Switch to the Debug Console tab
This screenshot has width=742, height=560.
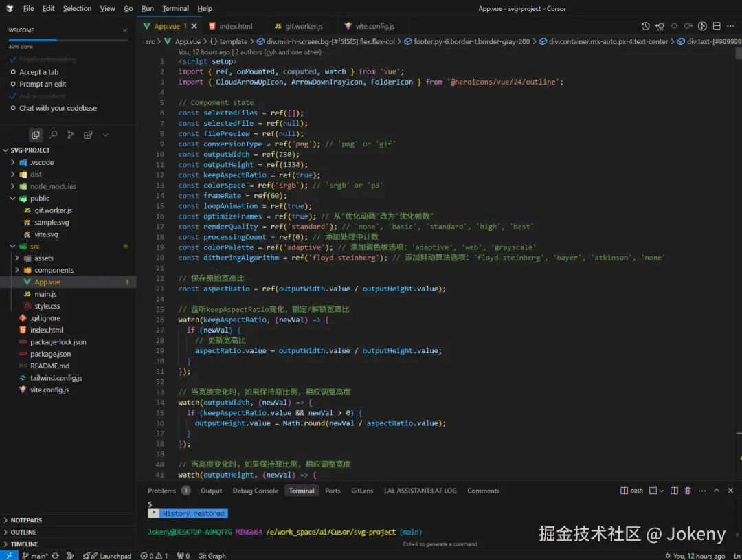[255, 491]
